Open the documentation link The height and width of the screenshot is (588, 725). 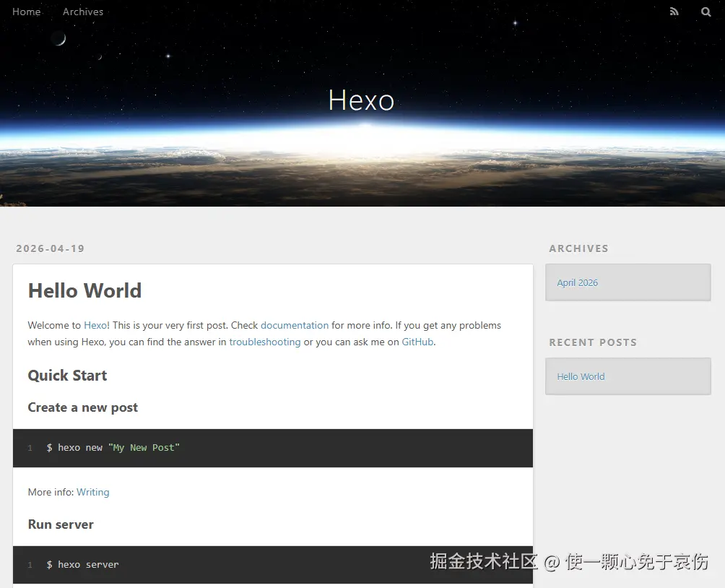tap(295, 325)
